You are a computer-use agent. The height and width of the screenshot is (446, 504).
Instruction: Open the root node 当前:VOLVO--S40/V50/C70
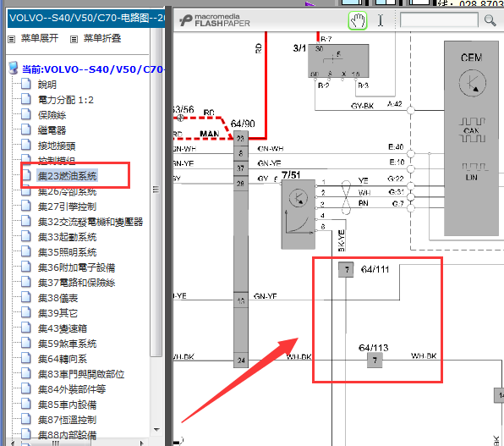[93, 69]
